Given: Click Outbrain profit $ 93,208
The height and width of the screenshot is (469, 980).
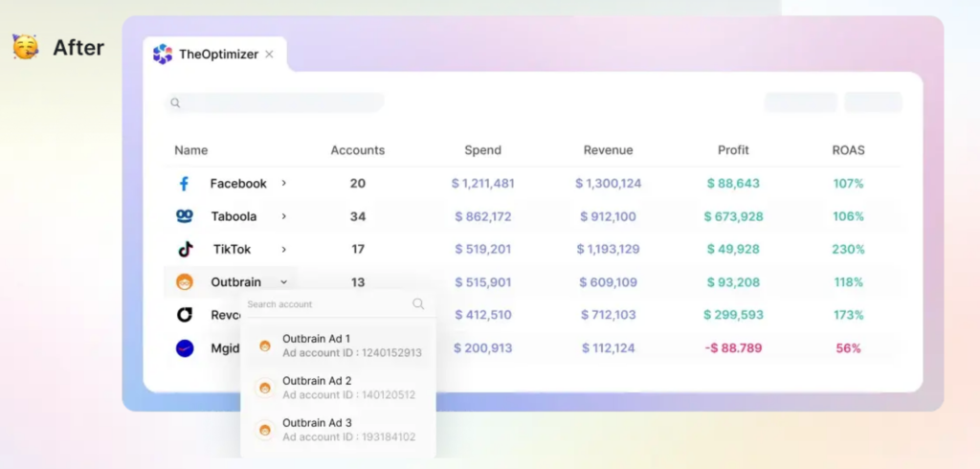Looking at the screenshot, I should coord(733,282).
